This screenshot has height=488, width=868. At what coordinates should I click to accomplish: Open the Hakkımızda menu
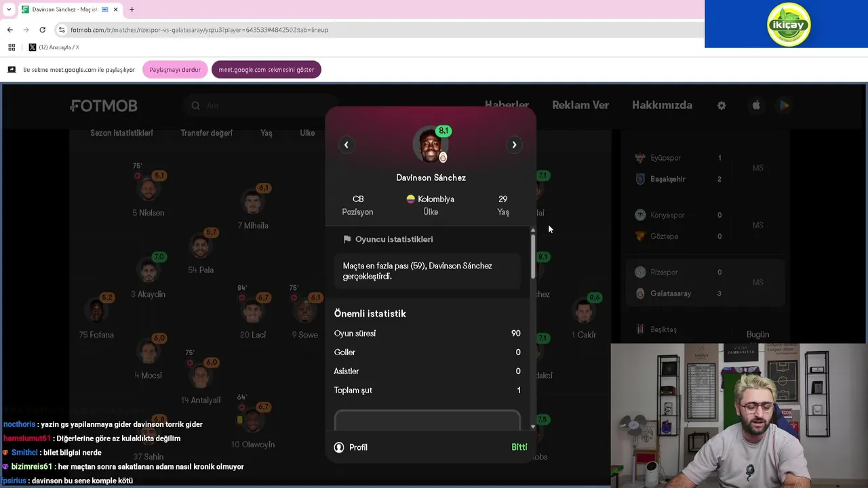(662, 105)
